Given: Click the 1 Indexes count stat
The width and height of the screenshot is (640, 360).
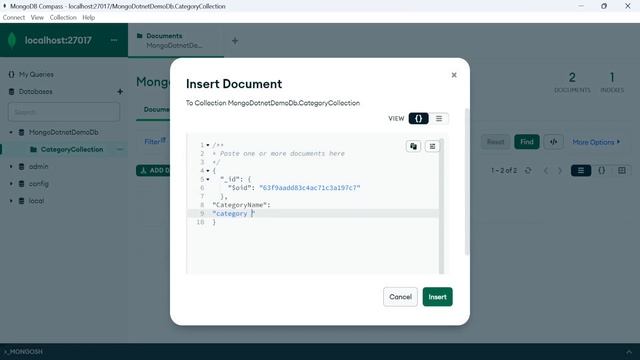Looking at the screenshot, I should (612, 82).
